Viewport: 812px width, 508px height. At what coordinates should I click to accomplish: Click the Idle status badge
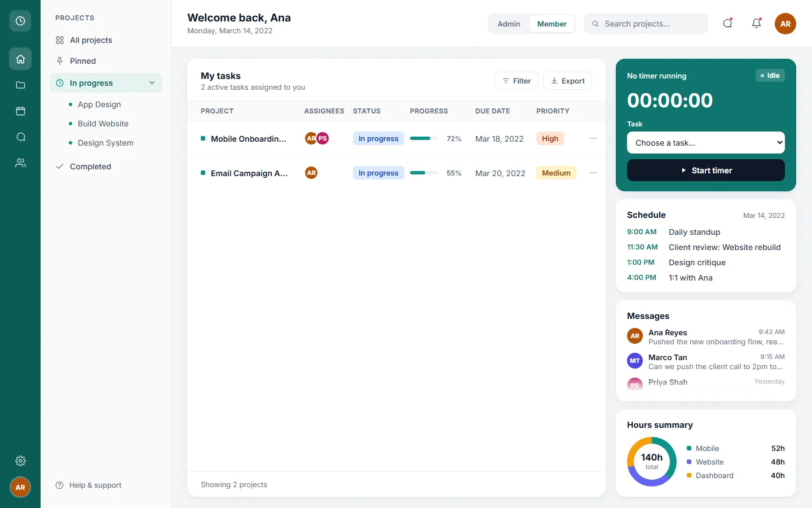pos(770,76)
